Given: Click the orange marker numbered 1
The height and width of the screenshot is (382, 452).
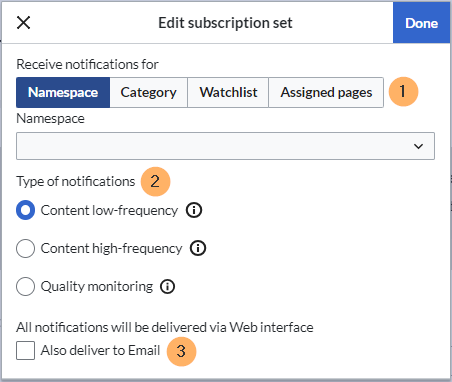Looking at the screenshot, I should [403, 92].
